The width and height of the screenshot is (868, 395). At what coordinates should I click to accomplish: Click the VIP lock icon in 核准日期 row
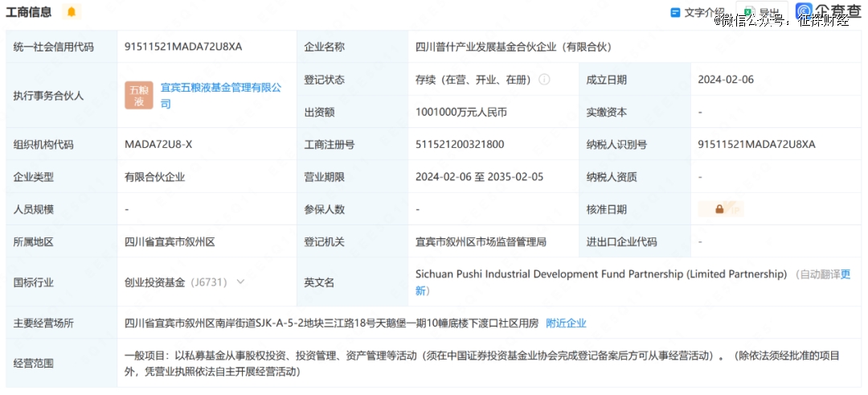(x=721, y=209)
